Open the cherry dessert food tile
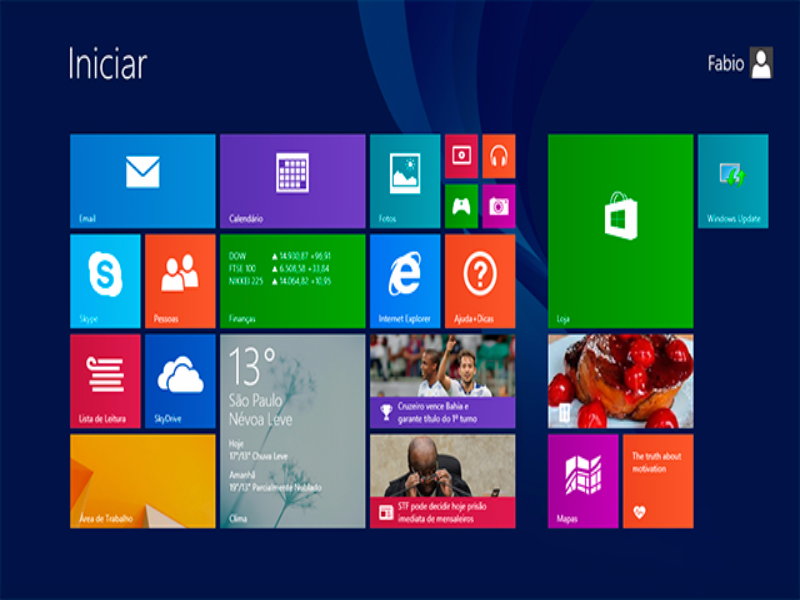This screenshot has width=800, height=600. pos(621,381)
